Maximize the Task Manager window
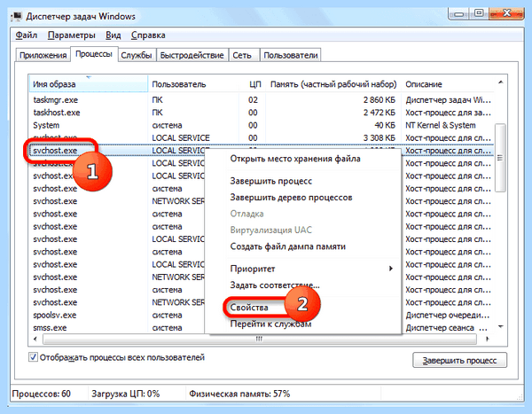 479,13
